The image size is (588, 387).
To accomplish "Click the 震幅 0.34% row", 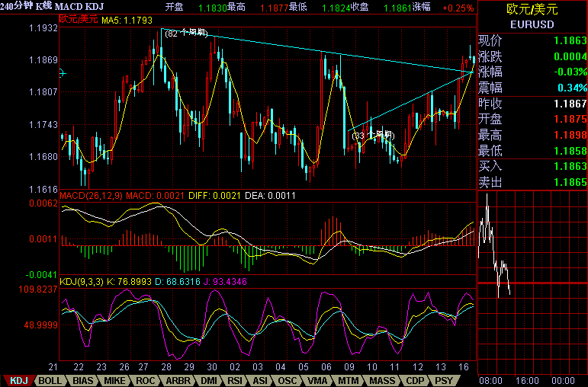I will [x=532, y=88].
